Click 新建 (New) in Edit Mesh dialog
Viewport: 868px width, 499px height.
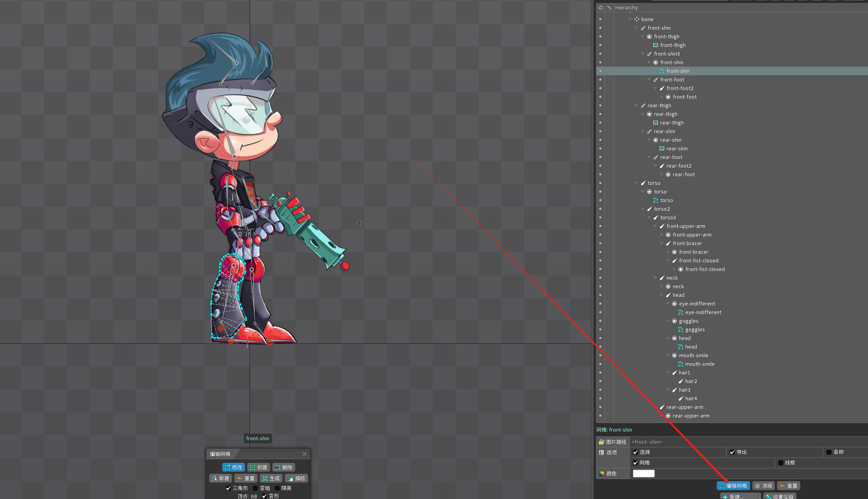220,478
